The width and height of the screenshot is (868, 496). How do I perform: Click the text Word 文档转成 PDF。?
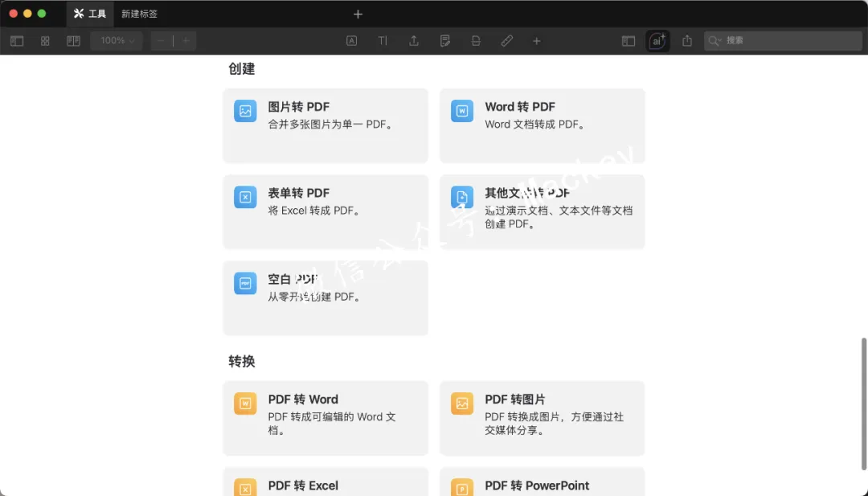tap(534, 124)
